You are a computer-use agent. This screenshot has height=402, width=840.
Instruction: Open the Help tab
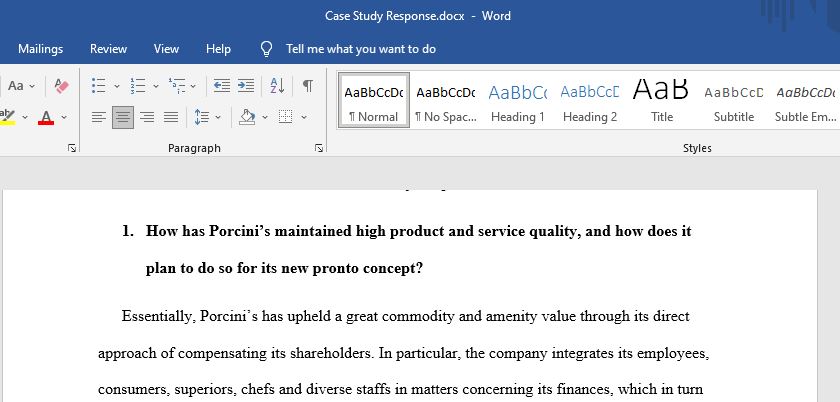point(219,49)
